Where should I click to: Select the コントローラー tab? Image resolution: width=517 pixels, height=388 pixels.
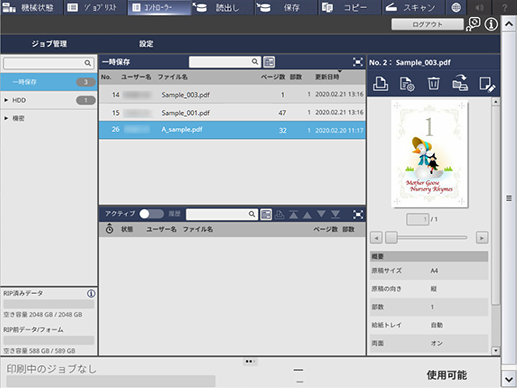click(159, 7)
